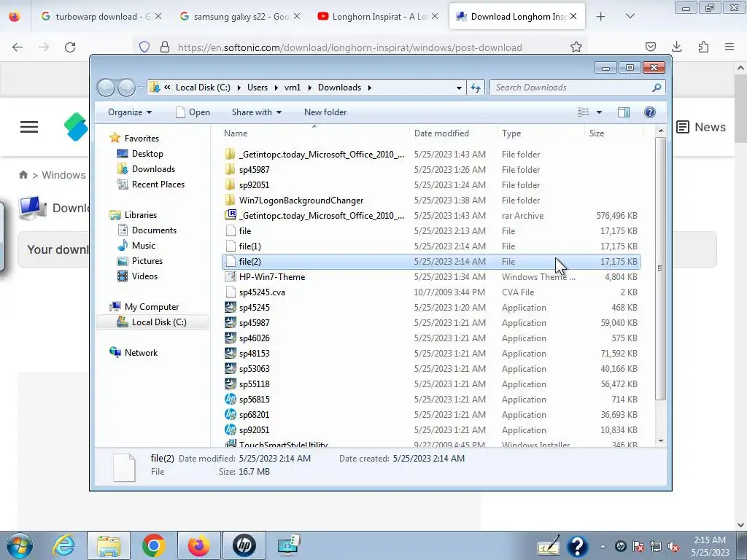Bookmark this page with the star icon
This screenshot has width=747, height=560.
tap(576, 47)
